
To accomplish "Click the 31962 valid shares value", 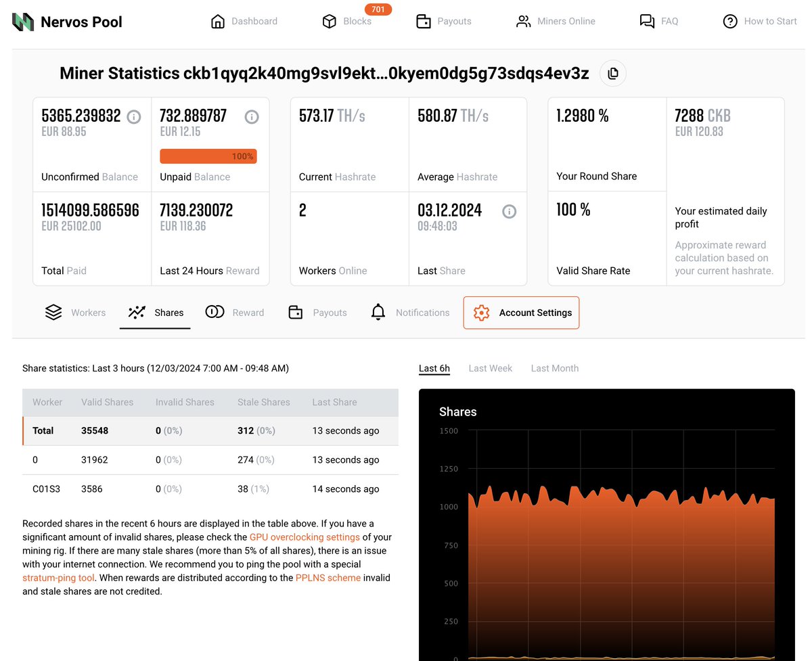I will (95, 460).
